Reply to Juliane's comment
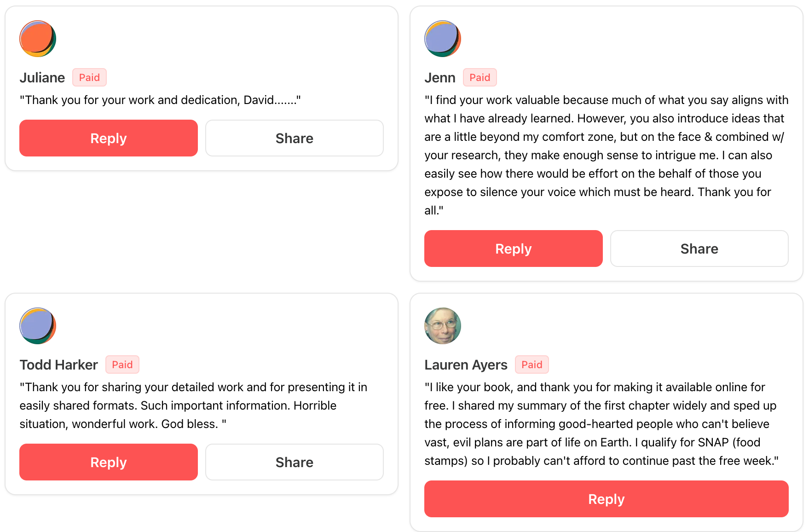Viewport: 809px width, 532px height. click(109, 138)
